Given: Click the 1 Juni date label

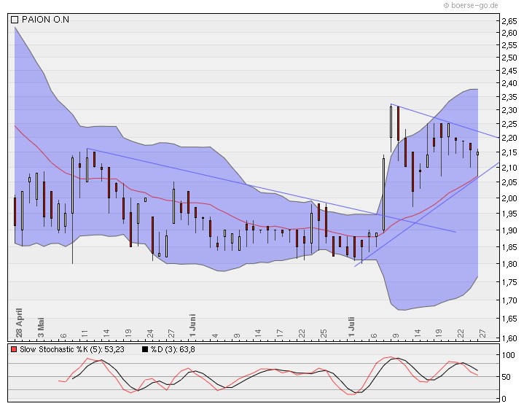Looking at the screenshot, I should [192, 325].
